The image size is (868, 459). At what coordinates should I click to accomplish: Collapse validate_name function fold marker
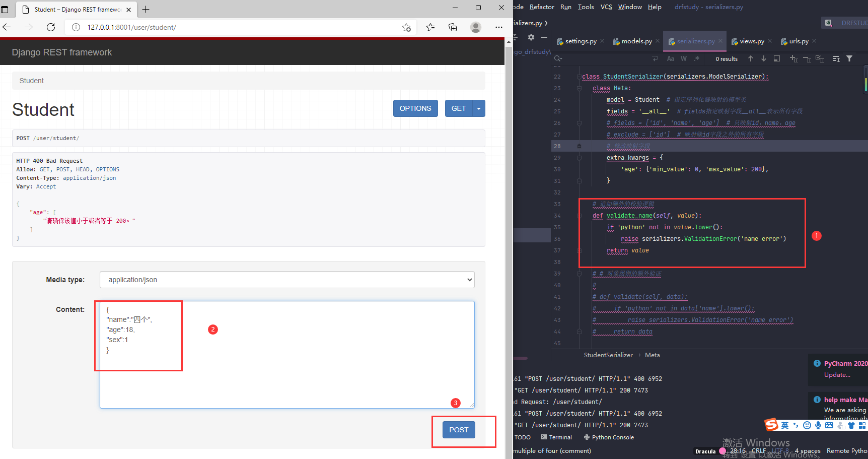click(579, 216)
